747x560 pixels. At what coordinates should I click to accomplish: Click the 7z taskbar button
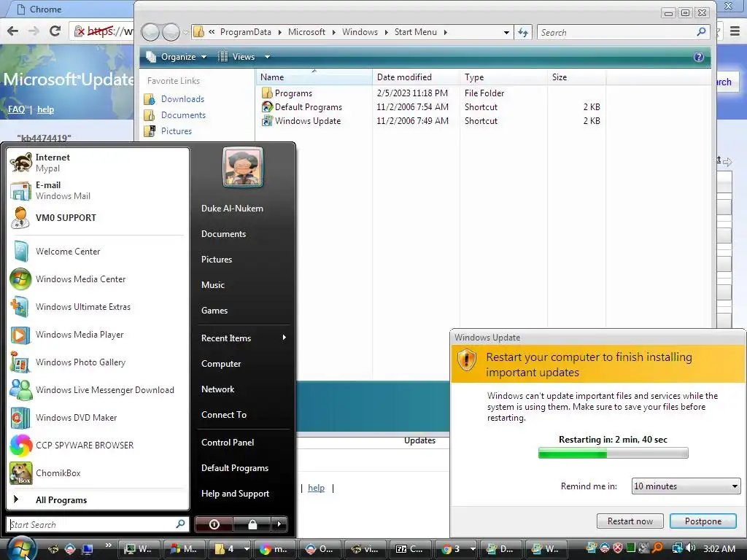(x=410, y=548)
